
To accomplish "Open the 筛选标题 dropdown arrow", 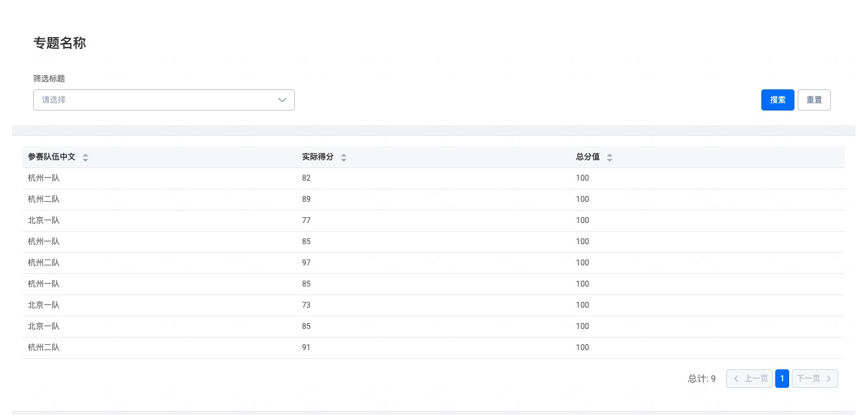I will coord(282,100).
